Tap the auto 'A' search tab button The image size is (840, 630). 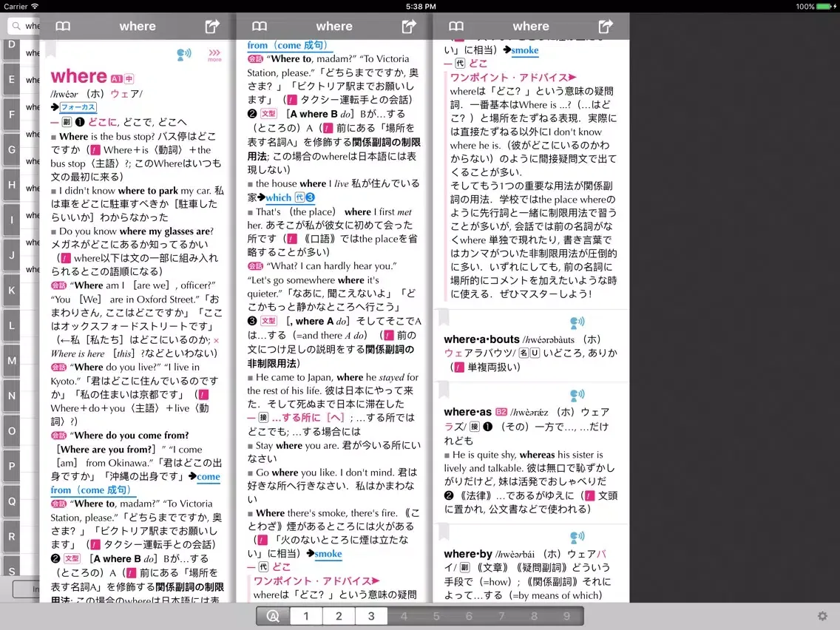click(x=273, y=616)
